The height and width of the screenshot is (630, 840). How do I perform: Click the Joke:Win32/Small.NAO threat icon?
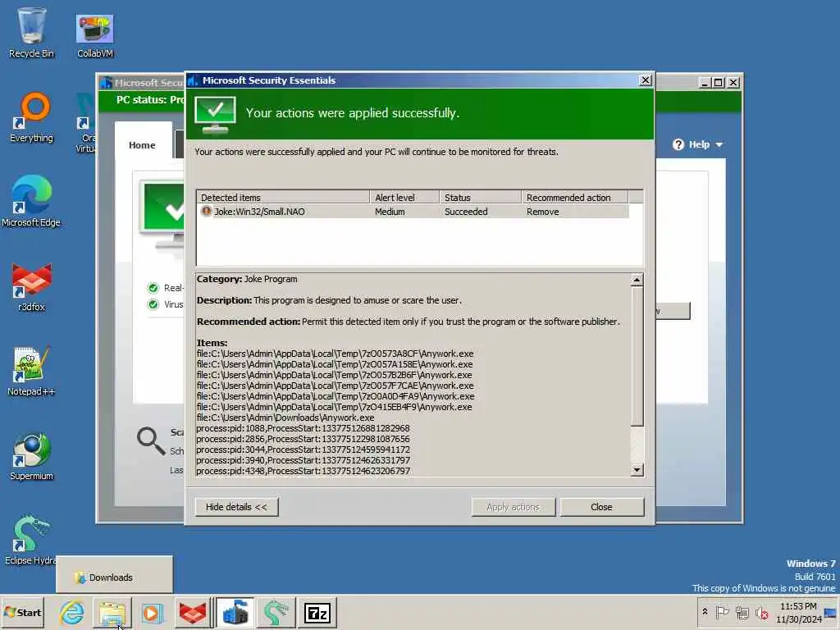[x=206, y=211]
